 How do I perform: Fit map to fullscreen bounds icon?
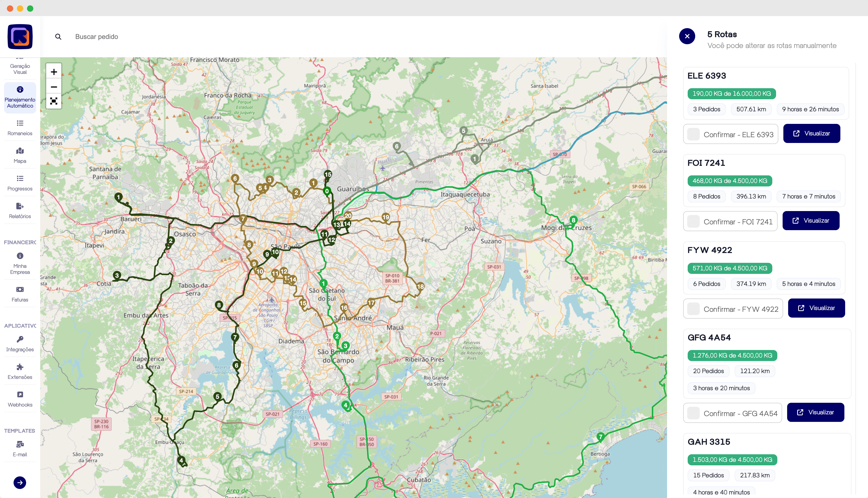tap(54, 101)
